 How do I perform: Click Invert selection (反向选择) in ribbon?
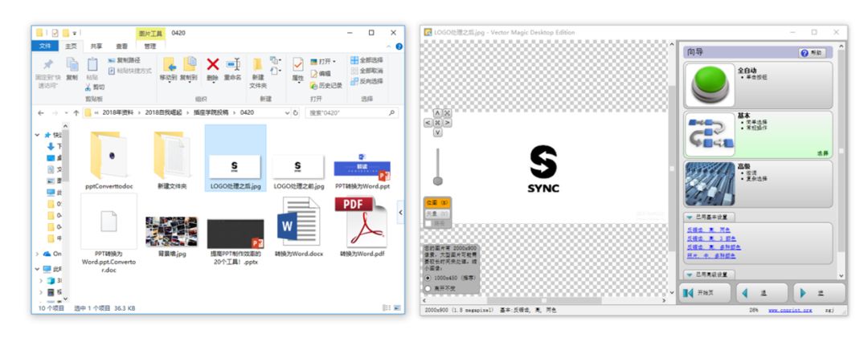tap(366, 81)
